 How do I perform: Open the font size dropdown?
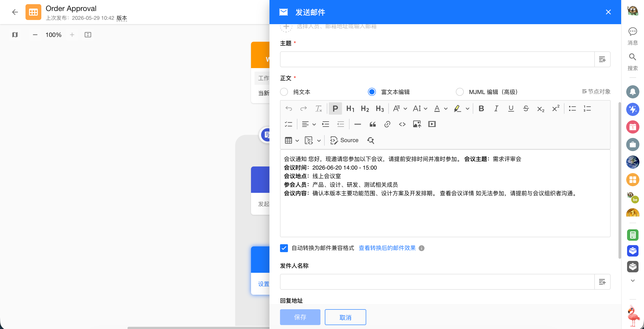(x=420, y=109)
